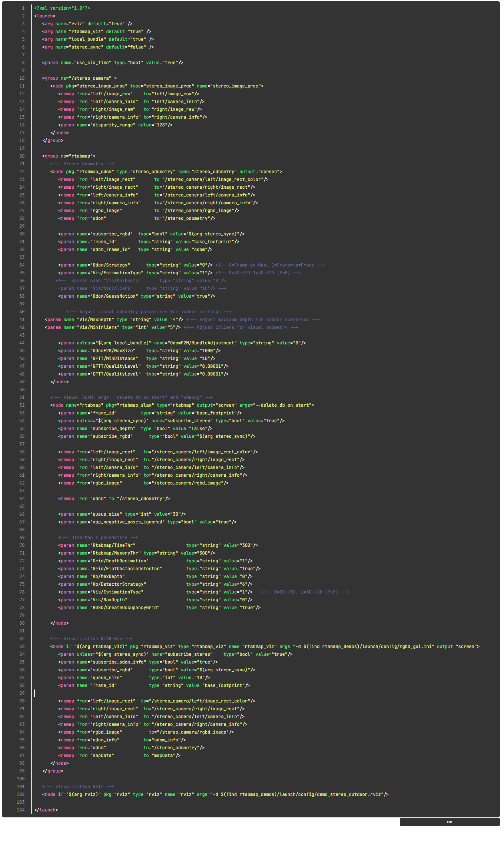
Task: Click the closing launch tag
Action: click(46, 810)
